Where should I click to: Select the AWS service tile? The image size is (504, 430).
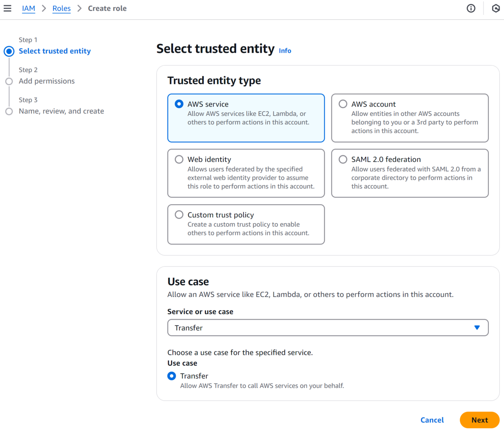246,118
